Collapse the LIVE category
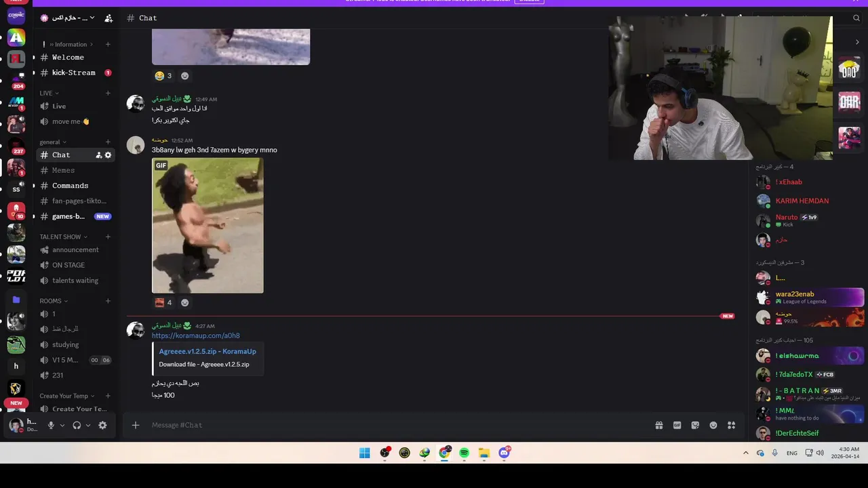Image resolution: width=868 pixels, height=488 pixels. [49, 93]
